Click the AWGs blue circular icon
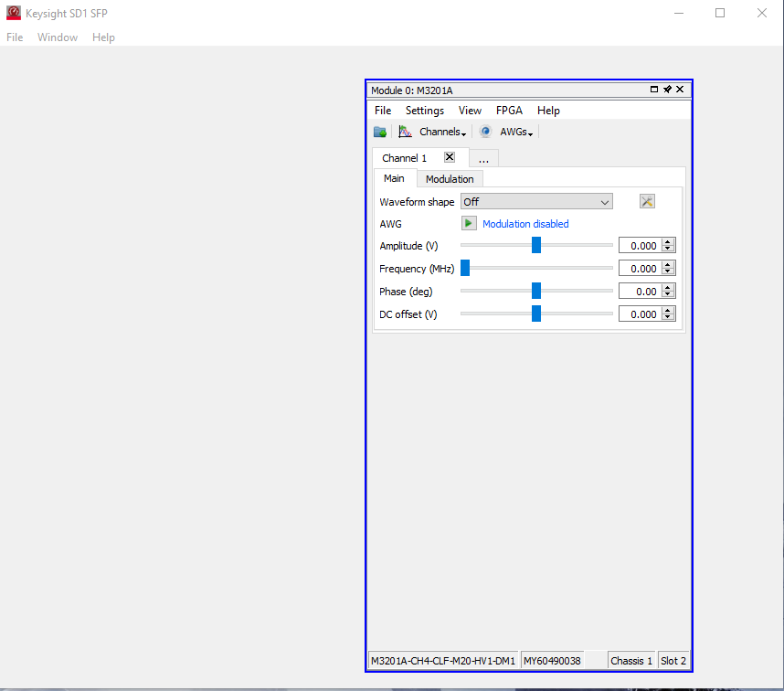Image resolution: width=784 pixels, height=691 pixels. pyautogui.click(x=485, y=132)
